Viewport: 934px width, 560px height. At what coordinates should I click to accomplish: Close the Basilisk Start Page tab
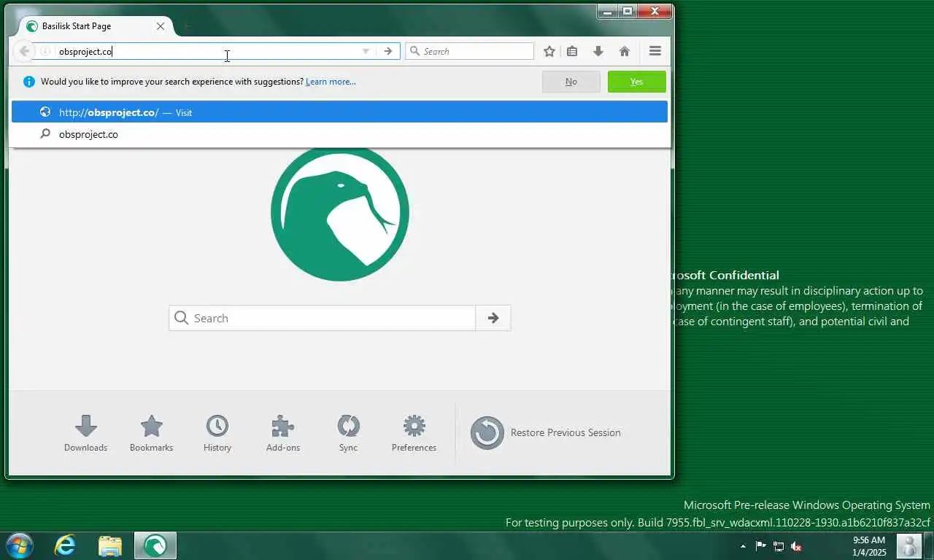pyautogui.click(x=161, y=26)
